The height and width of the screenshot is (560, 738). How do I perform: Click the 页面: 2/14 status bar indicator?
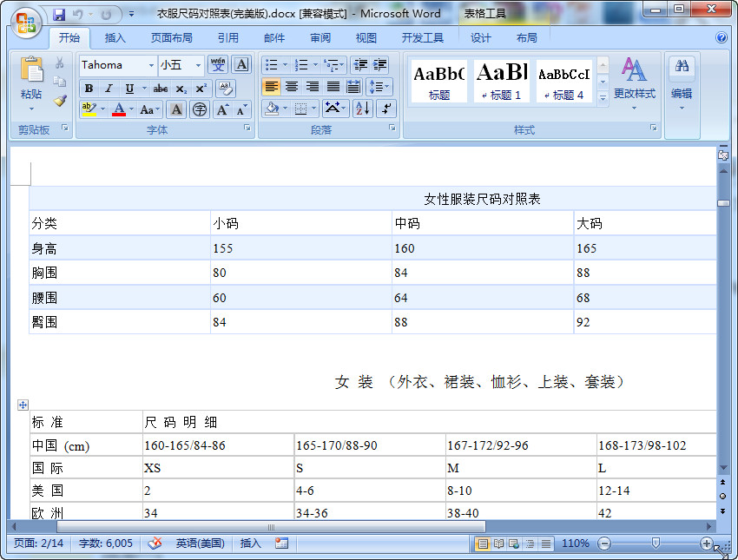point(38,544)
